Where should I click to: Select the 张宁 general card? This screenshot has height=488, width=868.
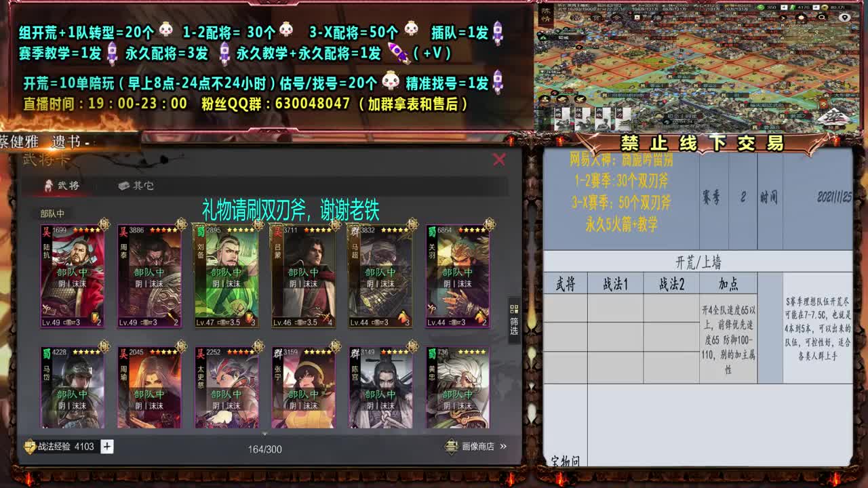click(x=304, y=387)
